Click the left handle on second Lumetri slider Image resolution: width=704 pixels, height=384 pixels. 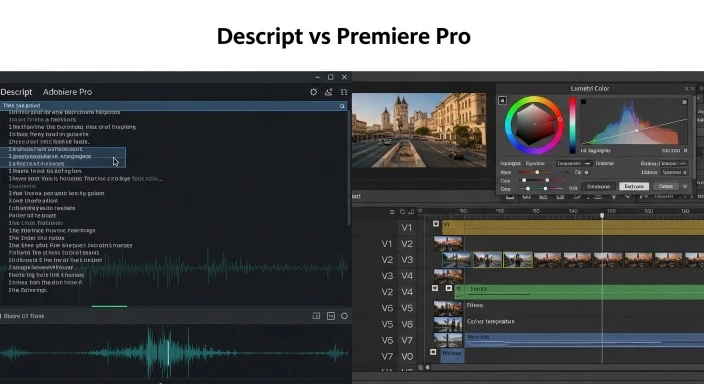pos(524,181)
